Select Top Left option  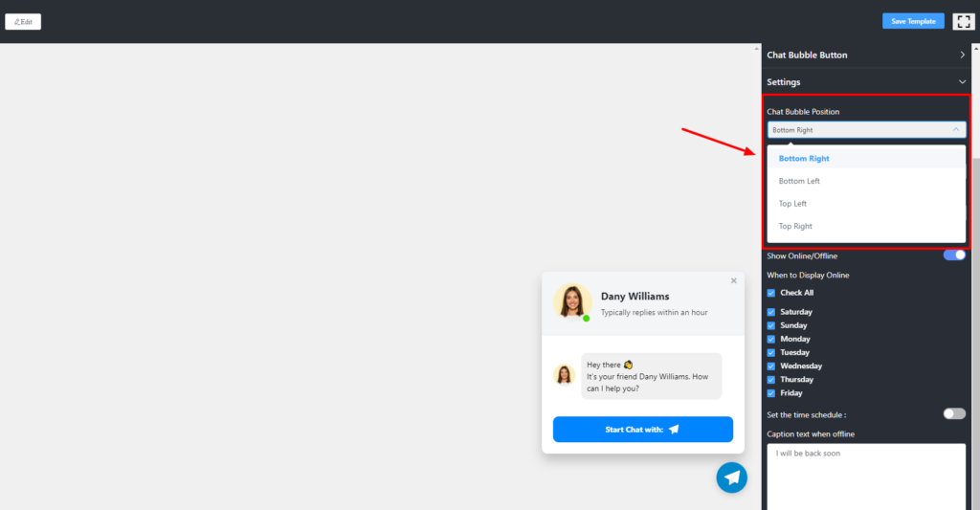[866, 204]
